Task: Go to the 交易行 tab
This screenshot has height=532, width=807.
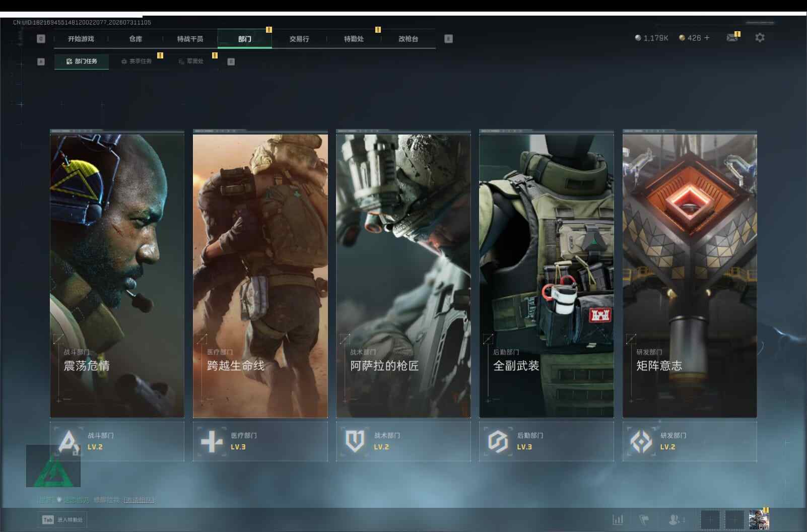Action: point(299,39)
